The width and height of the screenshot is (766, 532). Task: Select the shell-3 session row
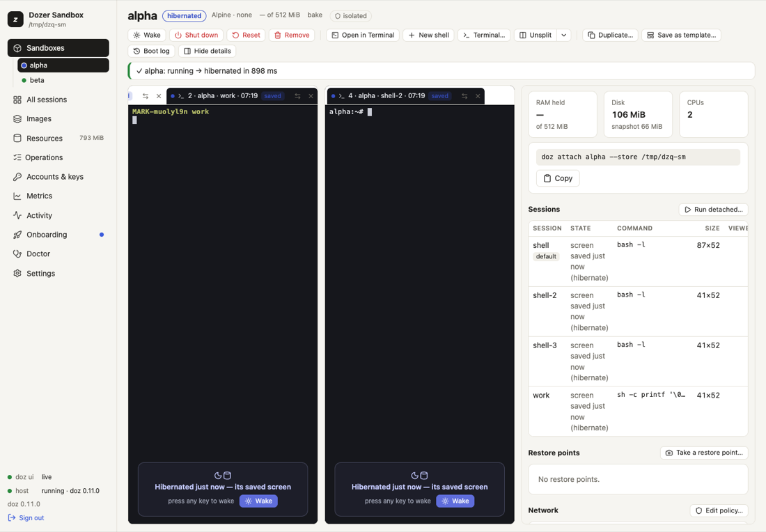tap(638, 361)
